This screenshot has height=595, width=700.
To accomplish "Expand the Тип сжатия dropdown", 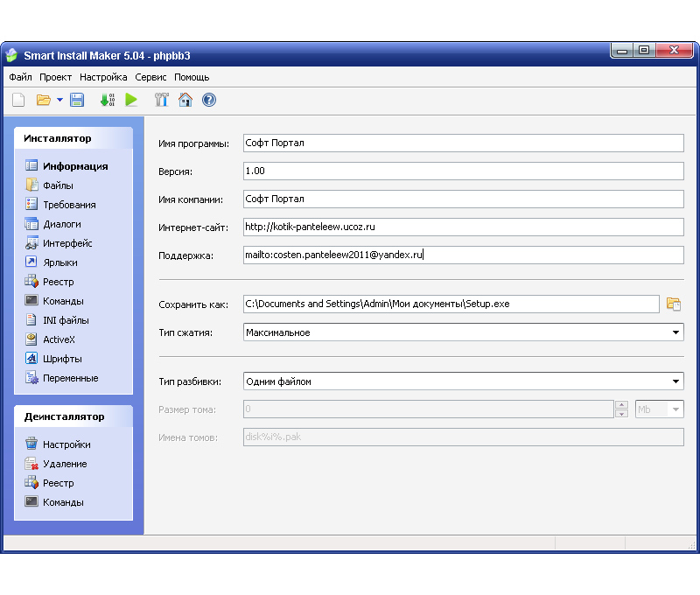I will pyautogui.click(x=675, y=332).
